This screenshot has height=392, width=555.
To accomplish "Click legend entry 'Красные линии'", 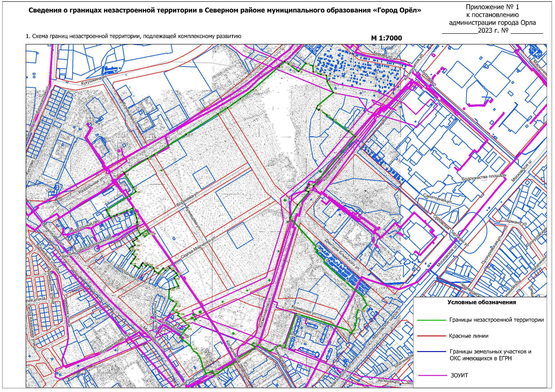I will pos(468,336).
